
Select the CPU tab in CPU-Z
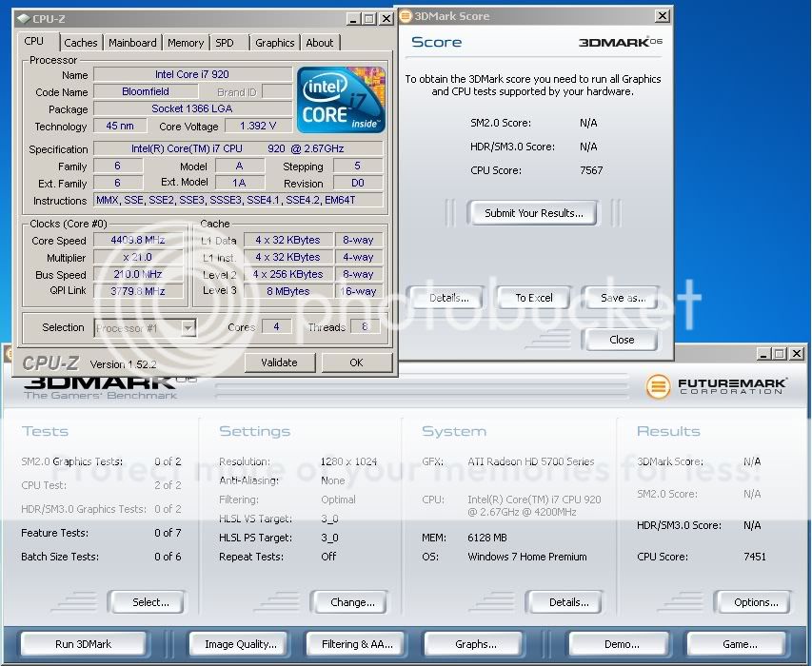coord(34,42)
